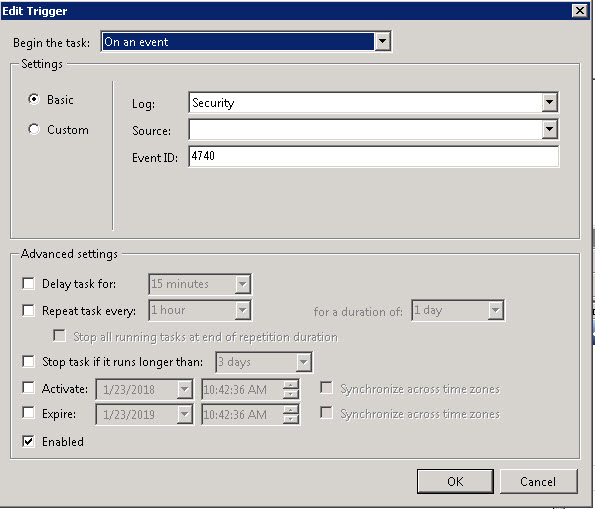
Task: Click into the Event ID field
Action: tap(373, 156)
